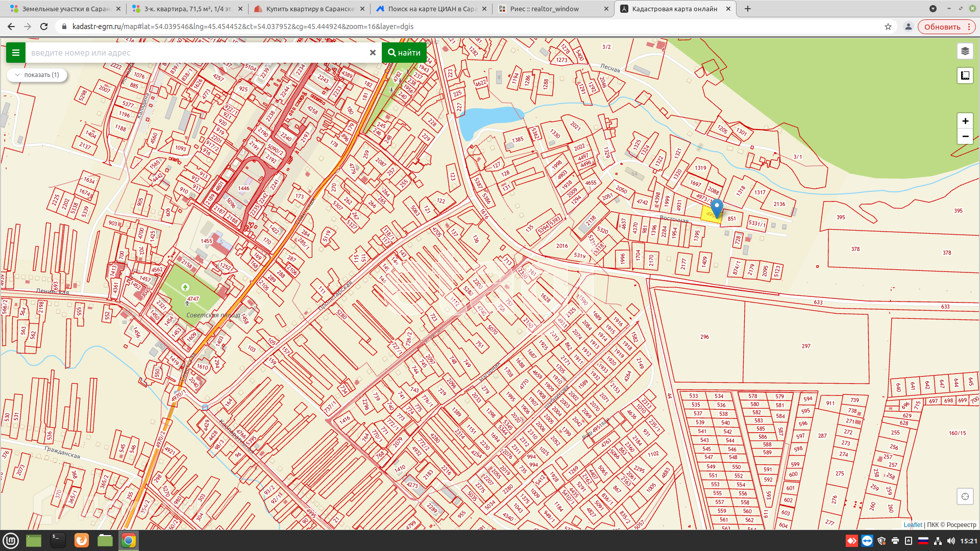Zoom in on the map
980x551 pixels.
coord(965,121)
